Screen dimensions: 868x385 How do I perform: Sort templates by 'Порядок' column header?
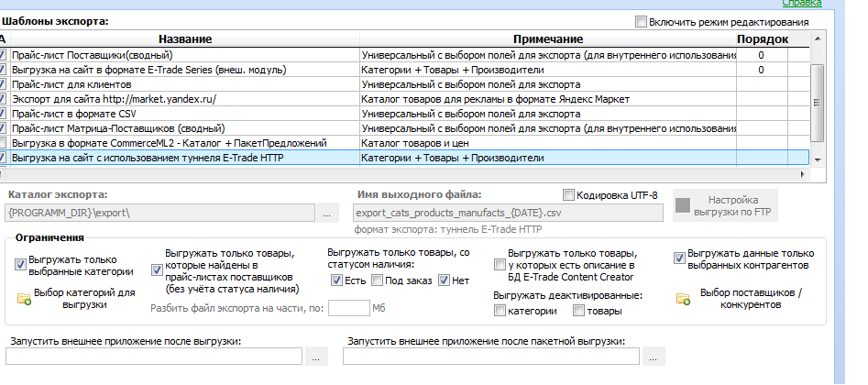point(763,39)
